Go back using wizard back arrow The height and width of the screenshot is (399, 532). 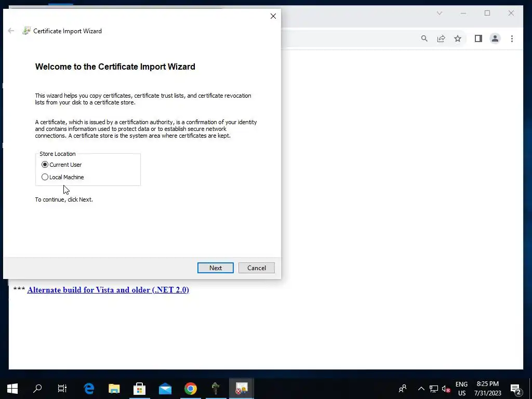tap(11, 31)
